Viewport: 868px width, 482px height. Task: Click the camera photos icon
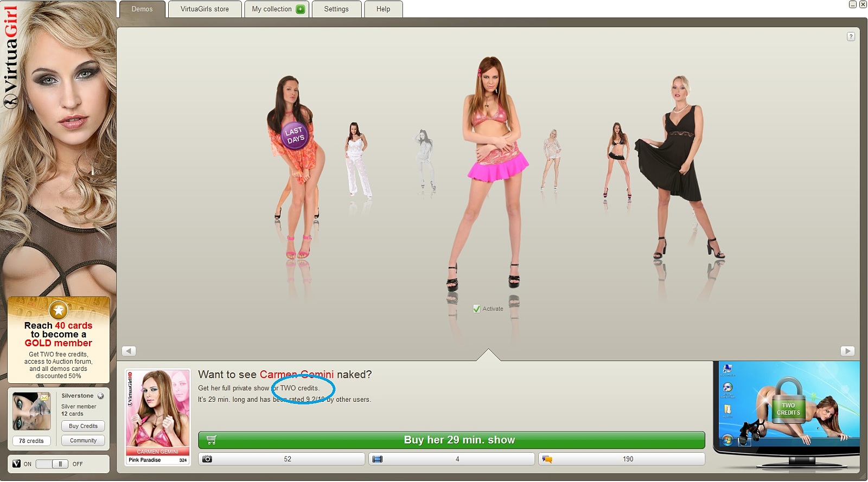pyautogui.click(x=207, y=459)
